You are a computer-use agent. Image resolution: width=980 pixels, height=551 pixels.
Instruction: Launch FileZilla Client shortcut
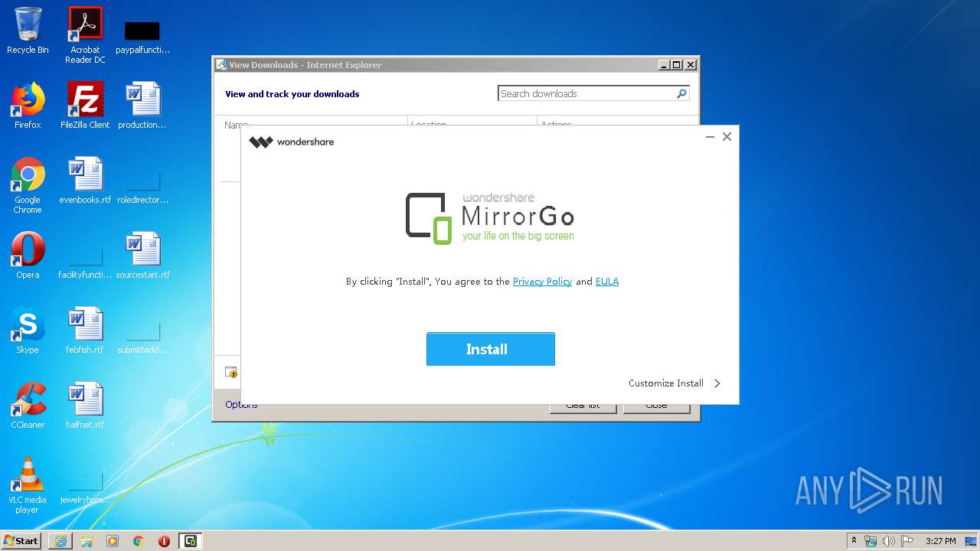pyautogui.click(x=85, y=106)
